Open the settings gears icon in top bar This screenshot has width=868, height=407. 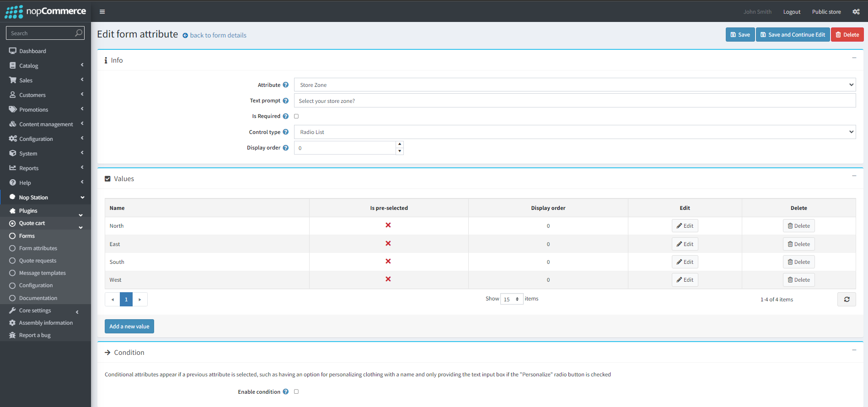856,12
